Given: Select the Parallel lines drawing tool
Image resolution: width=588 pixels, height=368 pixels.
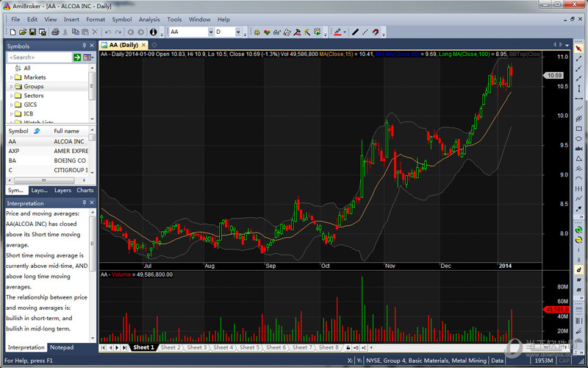Looking at the screenshot, I should coord(578,108).
